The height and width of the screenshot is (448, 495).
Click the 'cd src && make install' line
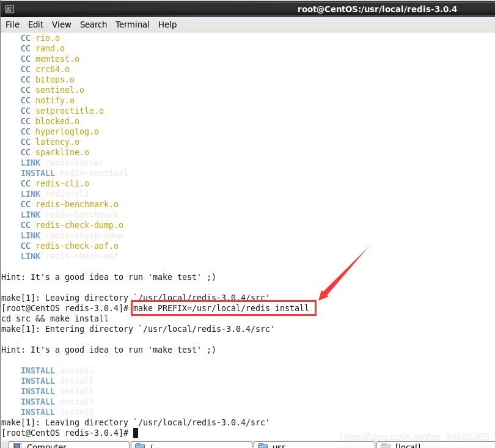[x=55, y=319]
